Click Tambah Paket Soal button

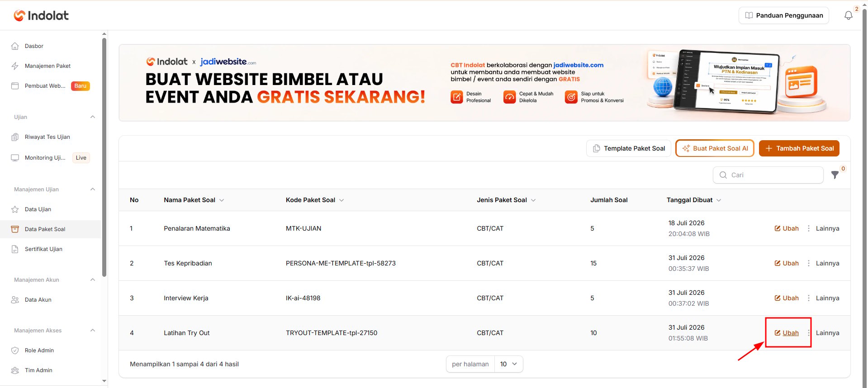pyautogui.click(x=799, y=148)
